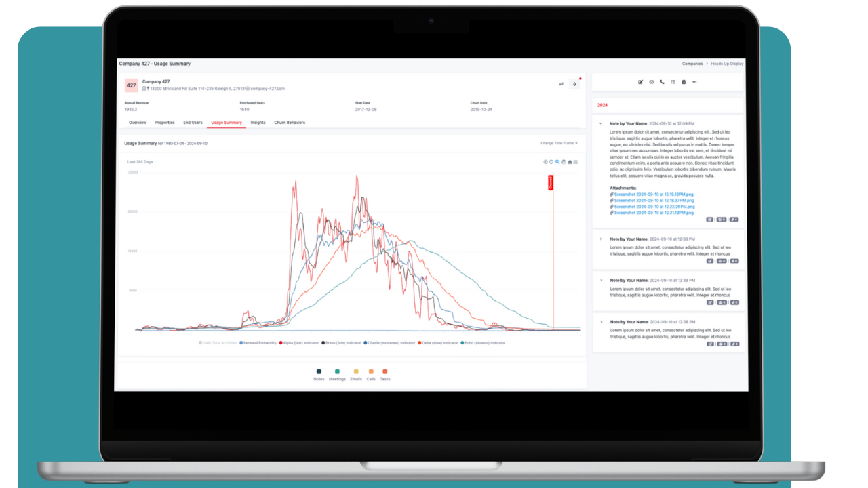868x488 pixels.
Task: Click the Company 427 - Usage Summary page title
Action: (x=155, y=64)
